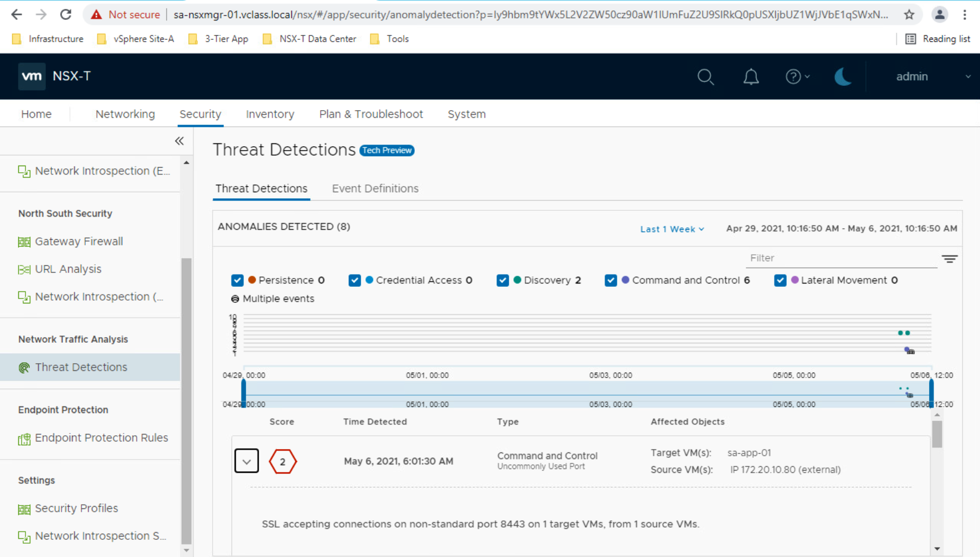Screen dimensions: 980x557
Task: Click the Not secure warning icon
Action: coord(96,14)
